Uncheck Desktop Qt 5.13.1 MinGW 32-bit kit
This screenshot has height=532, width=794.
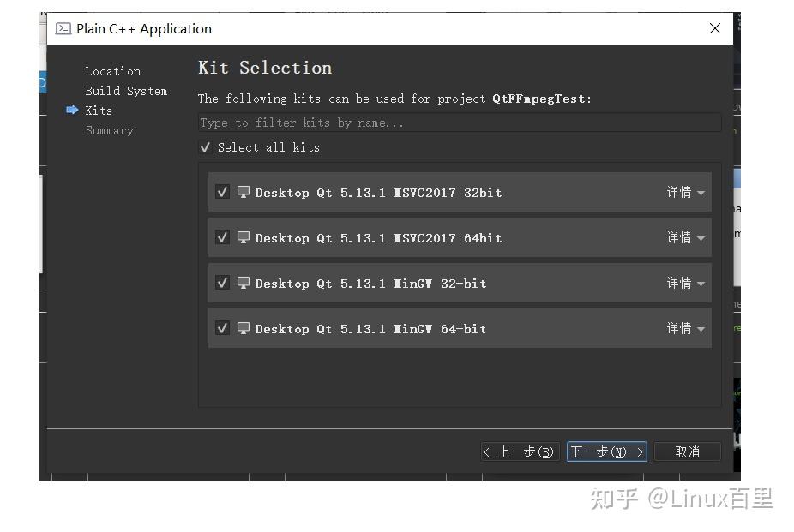click(x=222, y=283)
